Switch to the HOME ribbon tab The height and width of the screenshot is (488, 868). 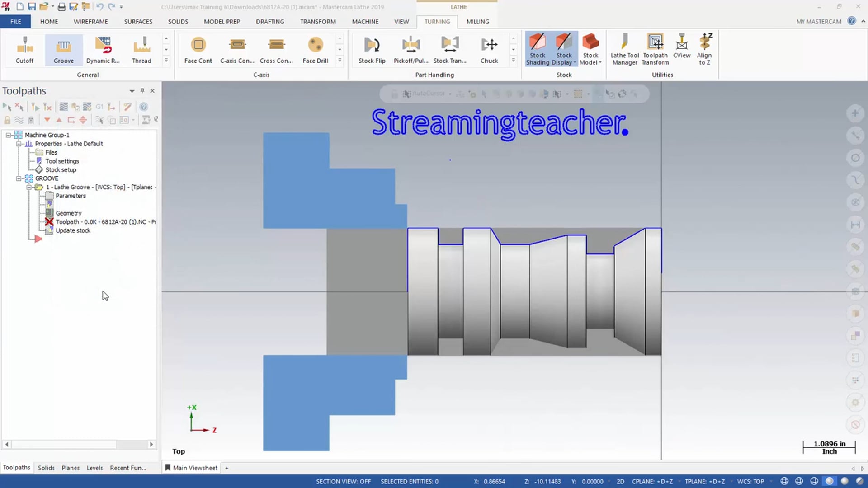(x=49, y=22)
